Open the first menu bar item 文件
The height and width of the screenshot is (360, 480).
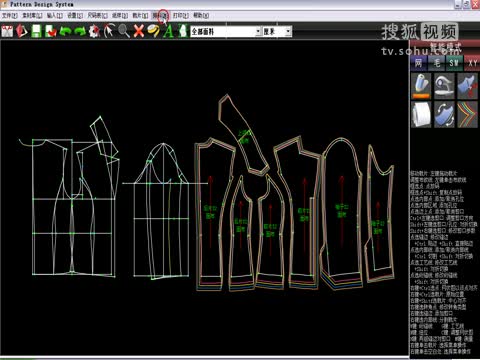[x=9, y=15]
